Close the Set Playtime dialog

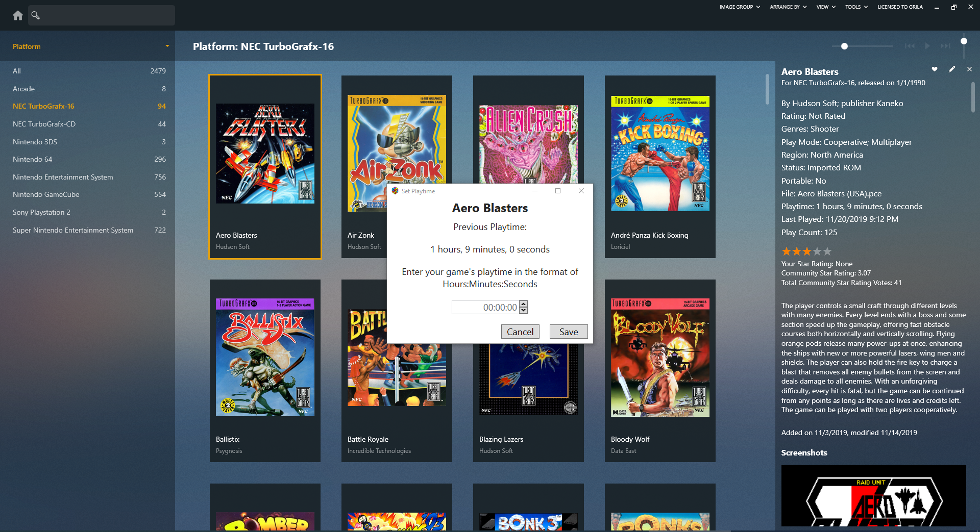click(581, 191)
